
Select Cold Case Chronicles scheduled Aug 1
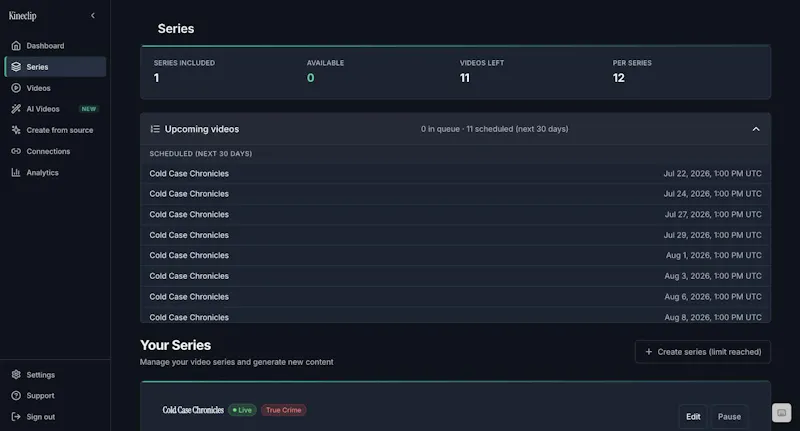[456, 255]
